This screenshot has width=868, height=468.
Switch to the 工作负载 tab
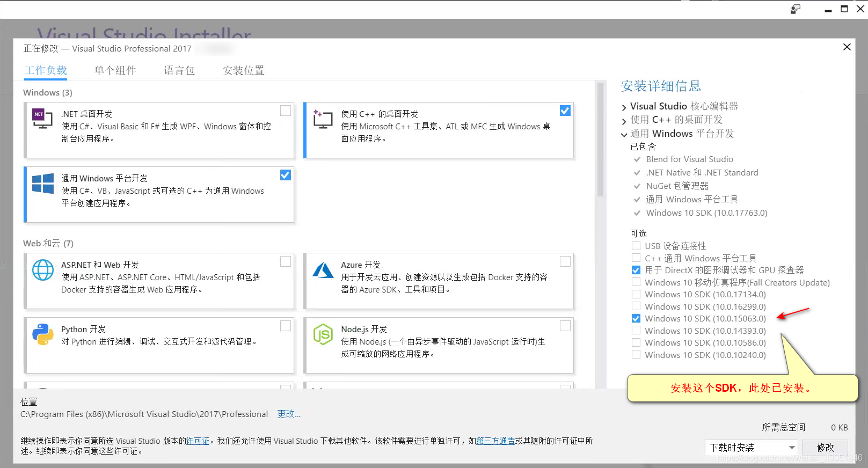[46, 70]
